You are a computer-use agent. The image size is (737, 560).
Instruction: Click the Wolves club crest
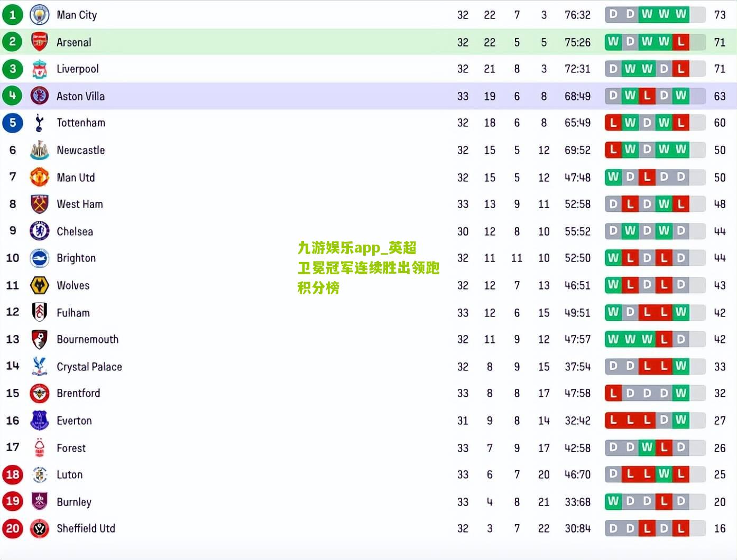[x=40, y=285]
